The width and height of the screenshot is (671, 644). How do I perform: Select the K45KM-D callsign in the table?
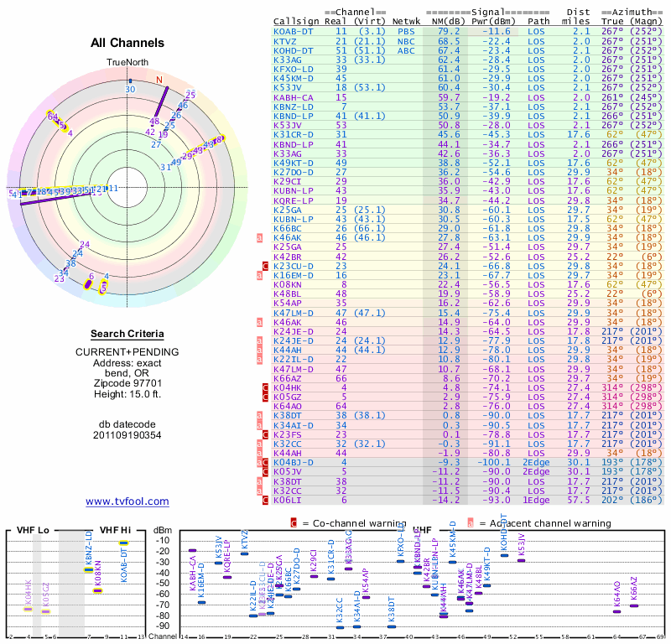point(293,78)
